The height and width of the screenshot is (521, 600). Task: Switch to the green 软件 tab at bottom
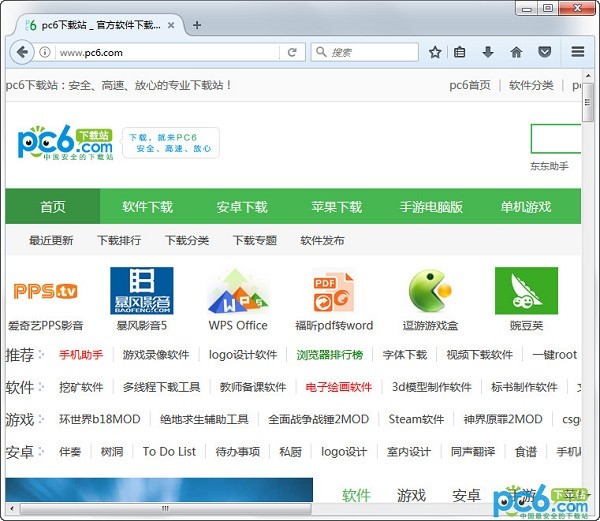click(x=356, y=495)
